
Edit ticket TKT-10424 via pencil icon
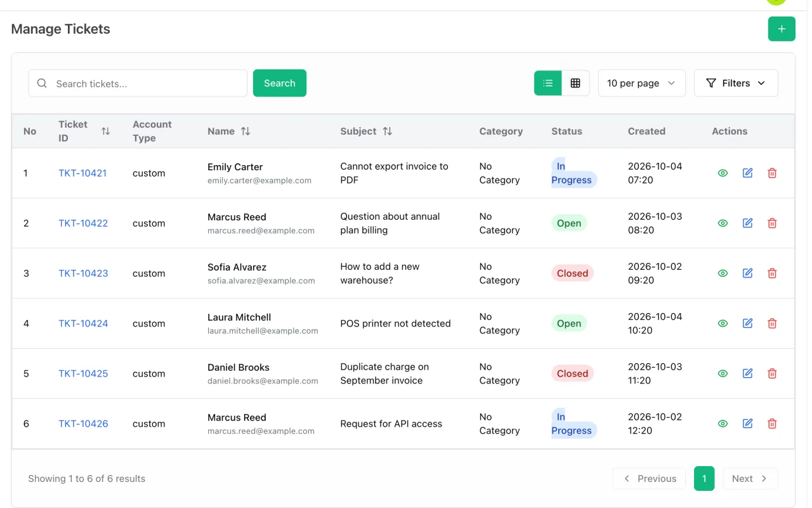(x=747, y=323)
